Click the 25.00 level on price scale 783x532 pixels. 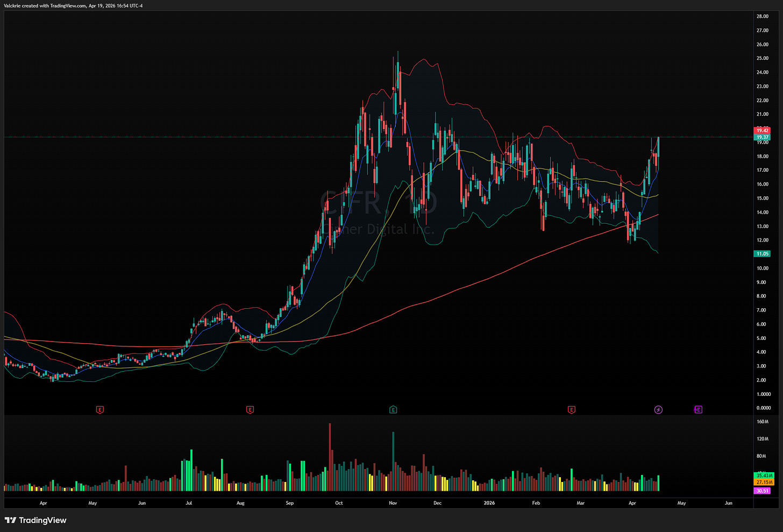(x=762, y=58)
